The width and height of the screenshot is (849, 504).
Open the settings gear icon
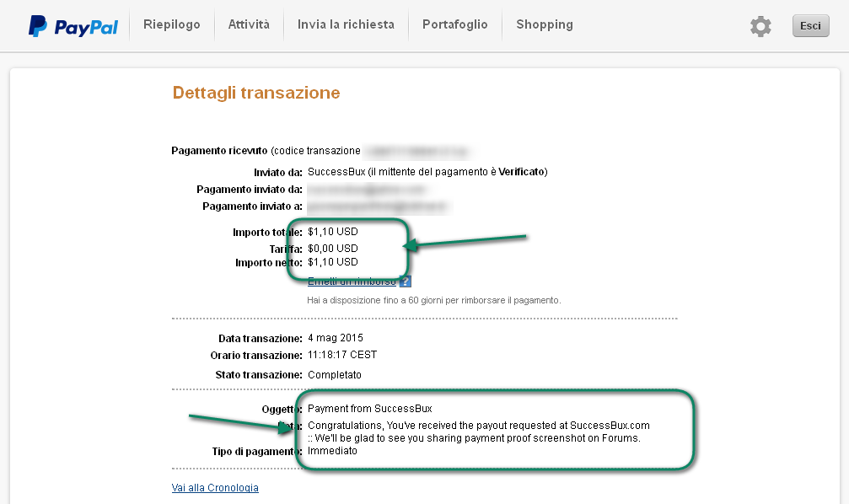point(760,26)
